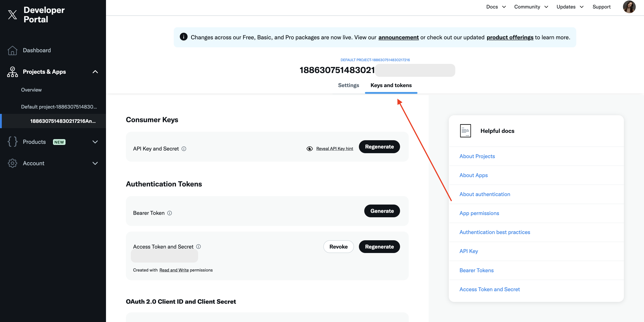Switch to the Settings tab
Viewport: 644px width, 322px height.
[x=348, y=85]
